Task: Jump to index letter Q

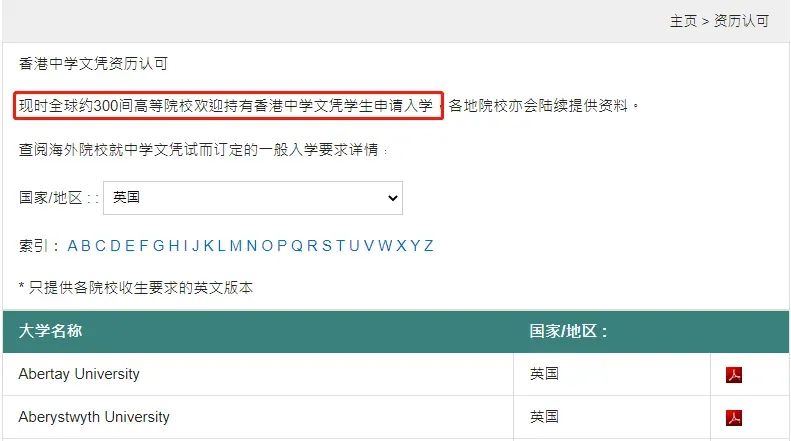Action: [x=297, y=246]
